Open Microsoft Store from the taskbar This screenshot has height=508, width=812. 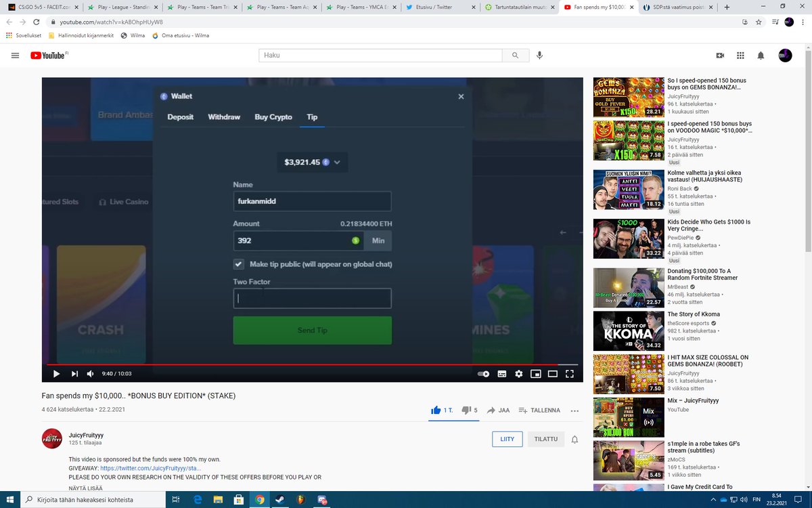tap(239, 500)
